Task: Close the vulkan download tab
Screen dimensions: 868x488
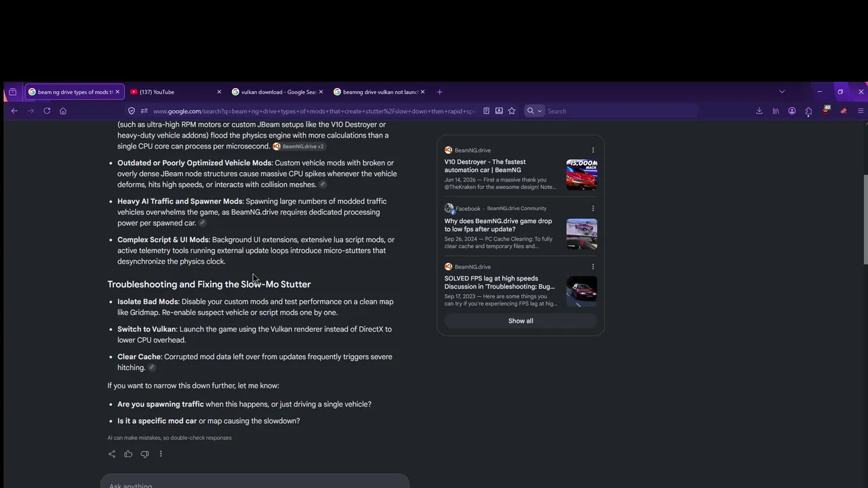Action: tap(321, 92)
